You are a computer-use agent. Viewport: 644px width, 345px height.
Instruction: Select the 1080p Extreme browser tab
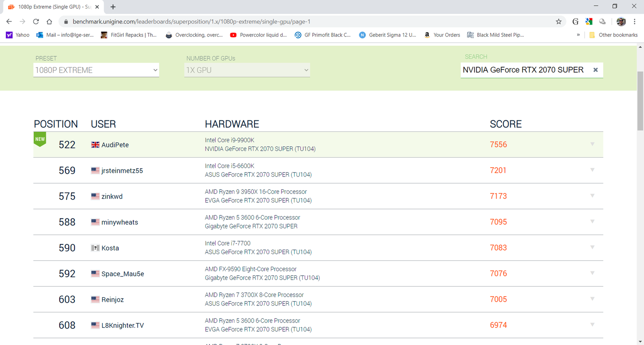click(54, 7)
